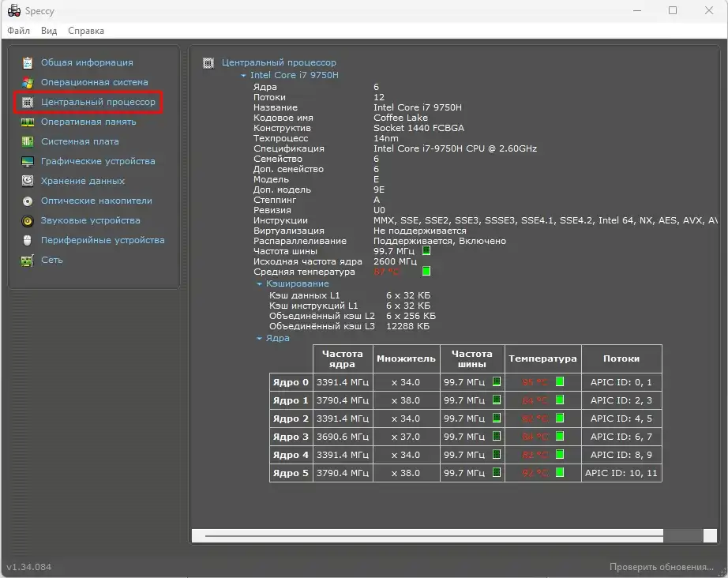Click the bus speed graph icon in Ядро 4 row
The height and width of the screenshot is (578, 728).
(497, 454)
